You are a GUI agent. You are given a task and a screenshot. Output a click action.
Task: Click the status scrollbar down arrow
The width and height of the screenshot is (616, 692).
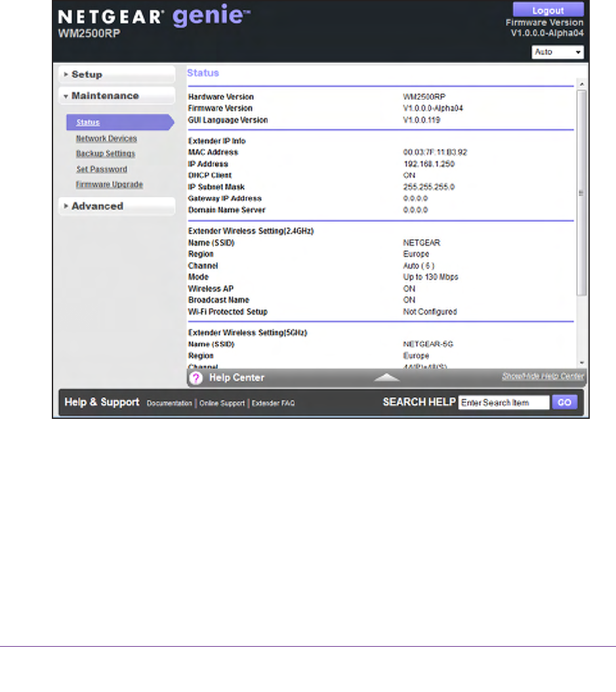pyautogui.click(x=582, y=363)
